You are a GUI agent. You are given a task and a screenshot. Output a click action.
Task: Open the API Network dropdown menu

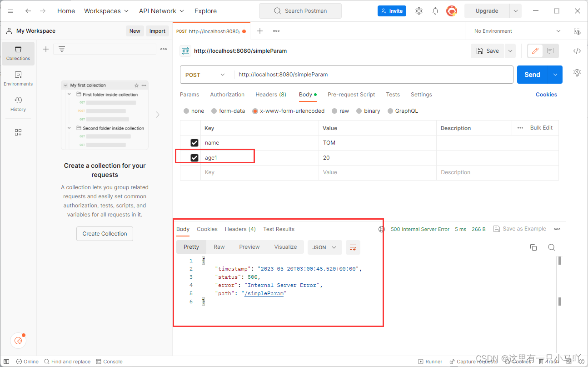pyautogui.click(x=161, y=11)
